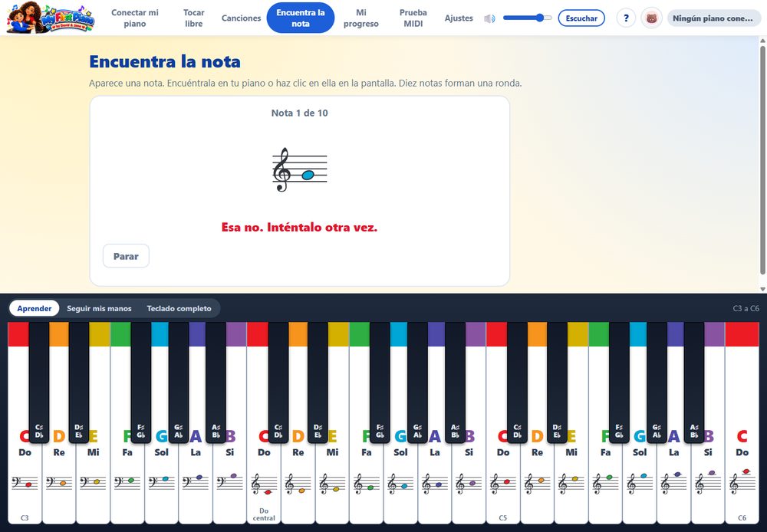This screenshot has height=532, width=767.
Task: Click Ningún piano conectado status button
Action: (713, 18)
